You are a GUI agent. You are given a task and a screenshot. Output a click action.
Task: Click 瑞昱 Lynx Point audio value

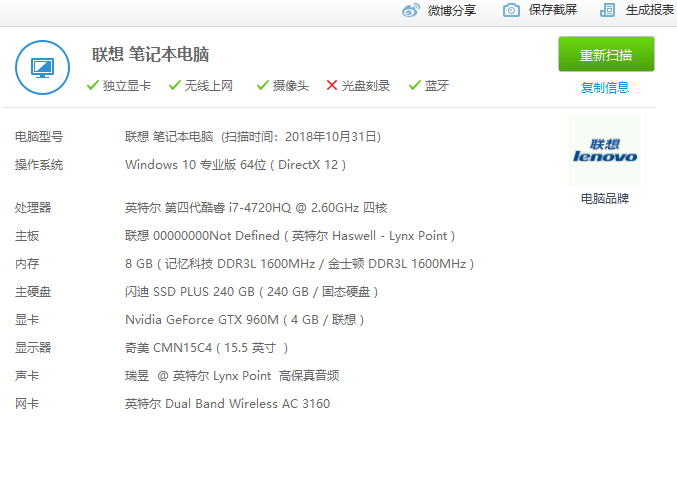click(x=232, y=376)
